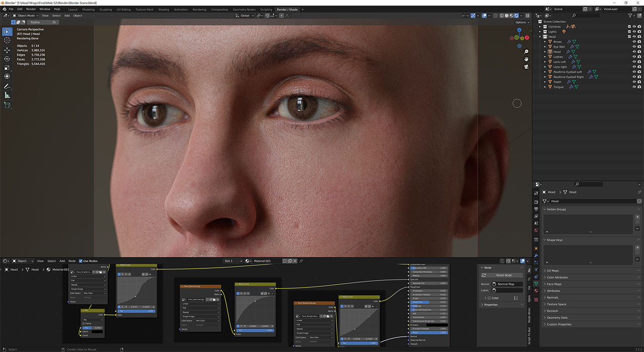The image size is (644, 352).
Task: Unlink Material.001 with the X button
Action: [294, 261]
